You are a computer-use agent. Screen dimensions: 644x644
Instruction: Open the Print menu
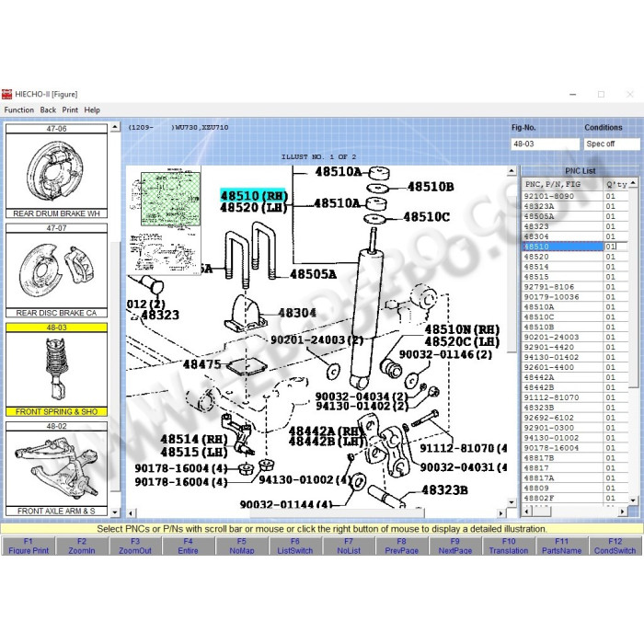pos(70,110)
